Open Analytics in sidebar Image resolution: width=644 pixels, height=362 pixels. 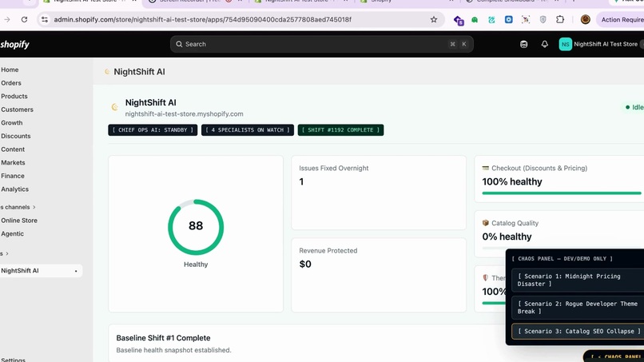[x=15, y=189]
